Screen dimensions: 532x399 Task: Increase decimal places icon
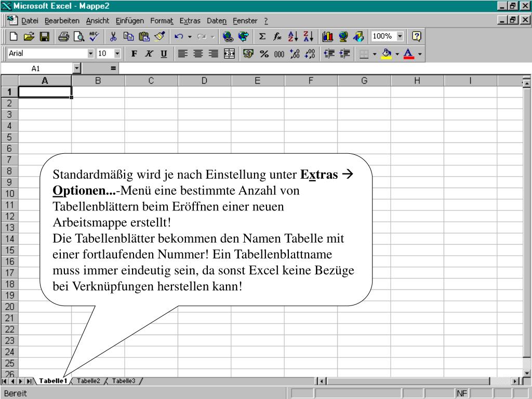[295, 54]
